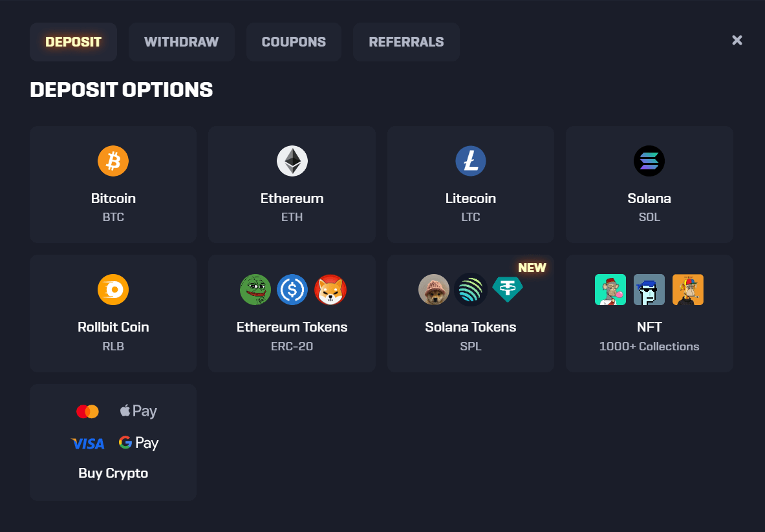Go to the Referrals tab

click(406, 42)
